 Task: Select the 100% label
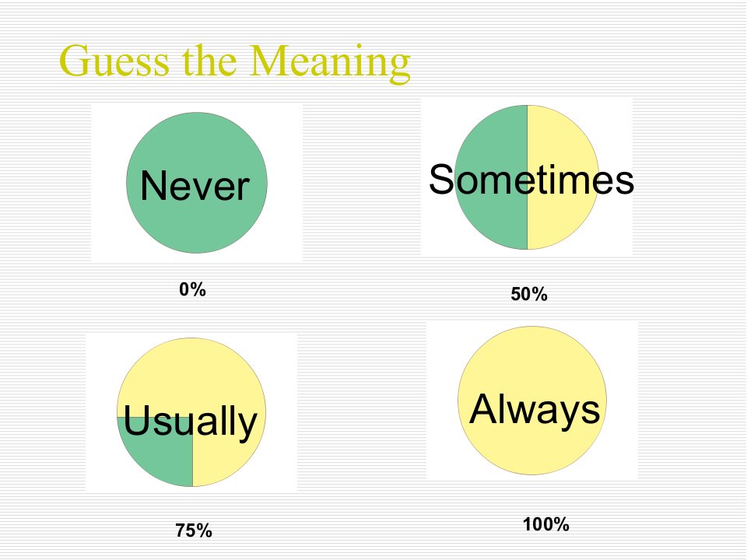coord(546,524)
